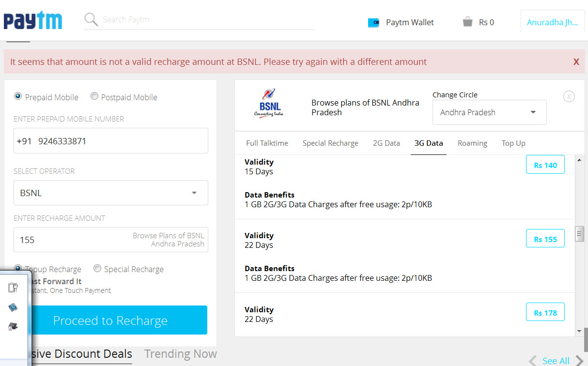Screen dimensions: 588x366
Task: Open the Anuradha account menu
Action: (x=552, y=22)
